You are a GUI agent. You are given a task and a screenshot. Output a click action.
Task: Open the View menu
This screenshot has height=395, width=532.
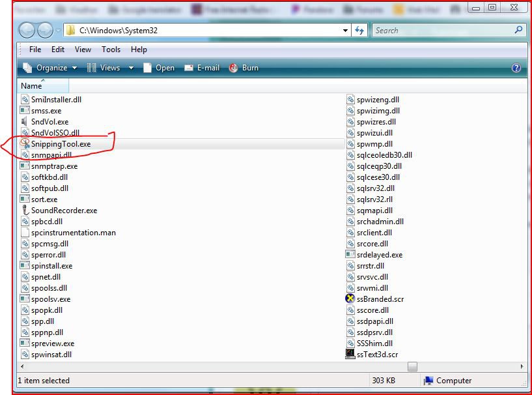click(83, 50)
